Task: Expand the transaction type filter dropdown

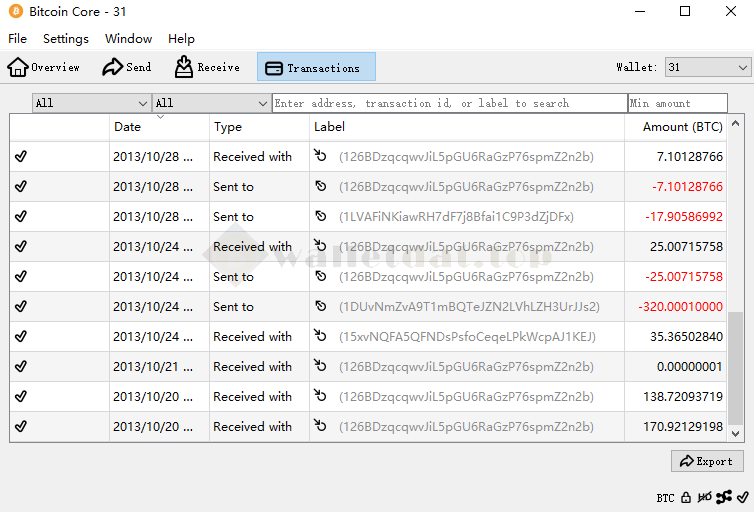Action: pyautogui.click(x=211, y=103)
